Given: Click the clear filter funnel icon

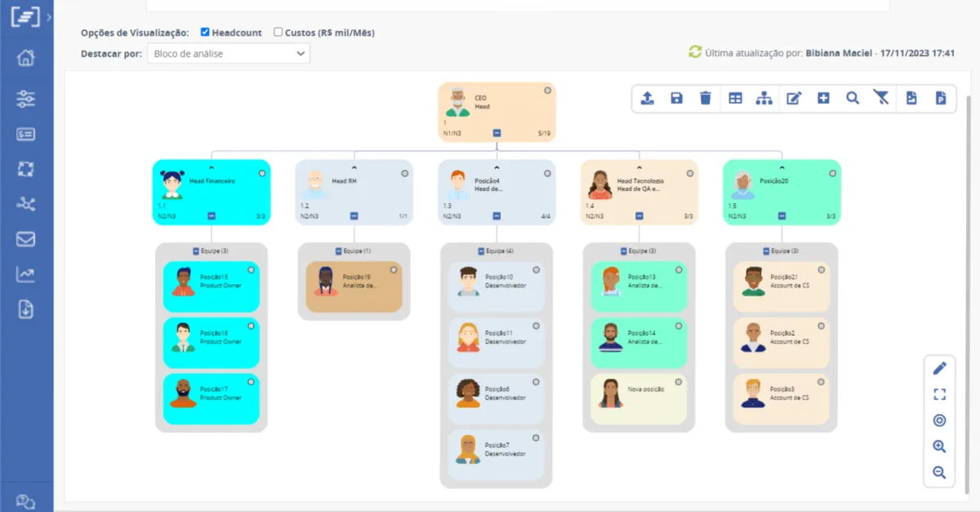Looking at the screenshot, I should [x=880, y=98].
